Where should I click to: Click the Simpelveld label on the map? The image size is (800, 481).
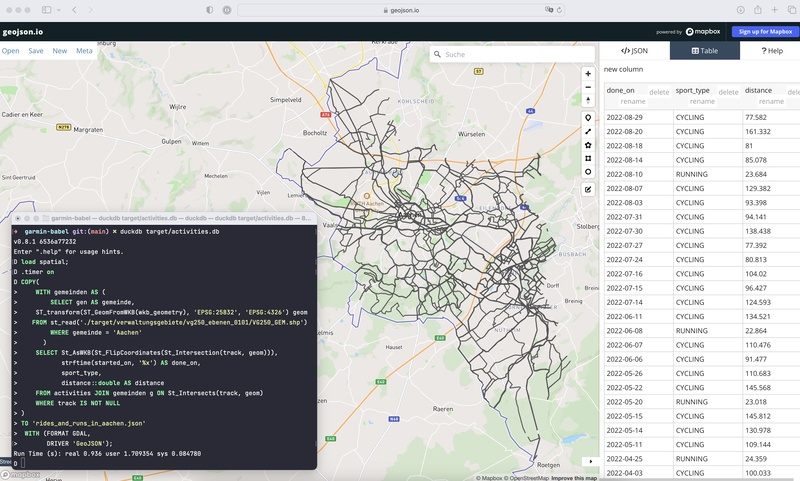pyautogui.click(x=286, y=100)
